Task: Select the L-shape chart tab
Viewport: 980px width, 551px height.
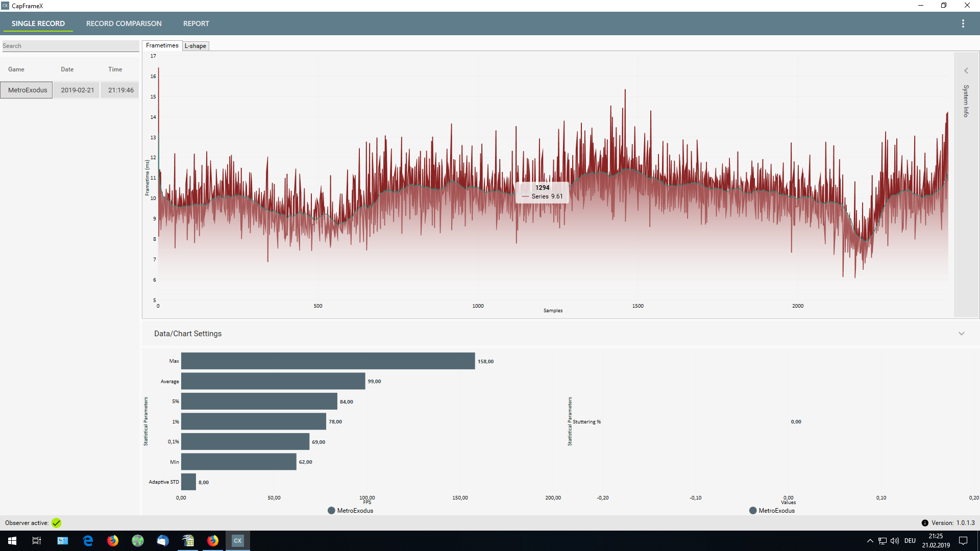Action: pos(195,46)
